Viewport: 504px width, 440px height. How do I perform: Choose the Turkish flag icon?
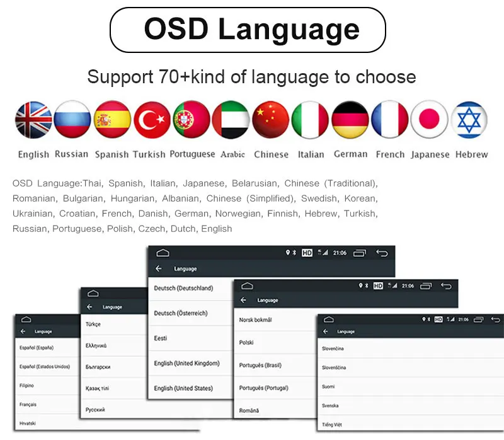[x=152, y=120]
